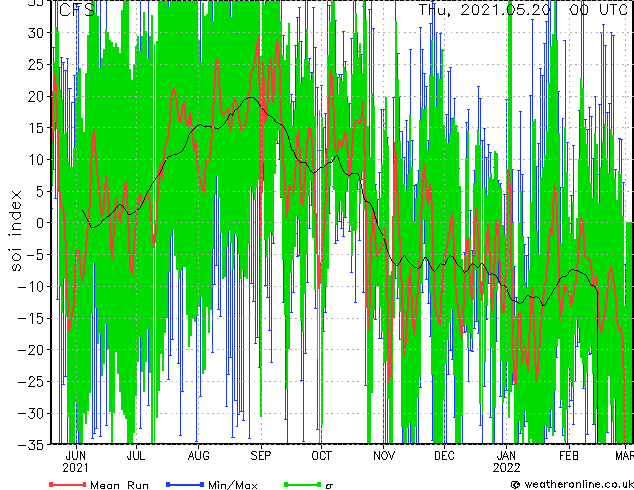Click the y-axis value 20
Viewport: 634px width, 490px height.
(37, 96)
